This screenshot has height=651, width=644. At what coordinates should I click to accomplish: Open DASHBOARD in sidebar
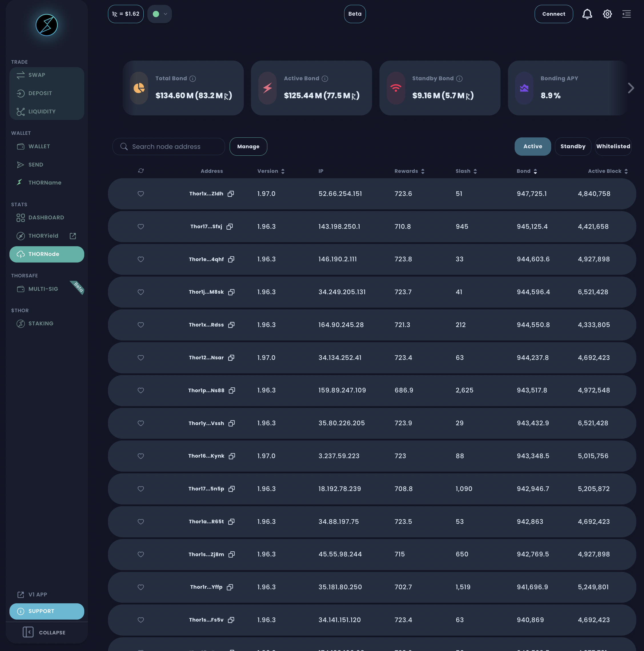47,218
